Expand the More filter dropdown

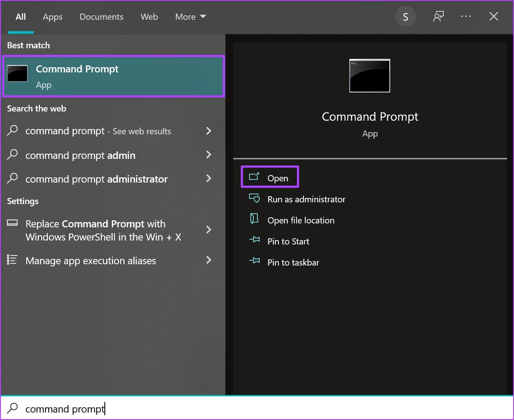(190, 17)
